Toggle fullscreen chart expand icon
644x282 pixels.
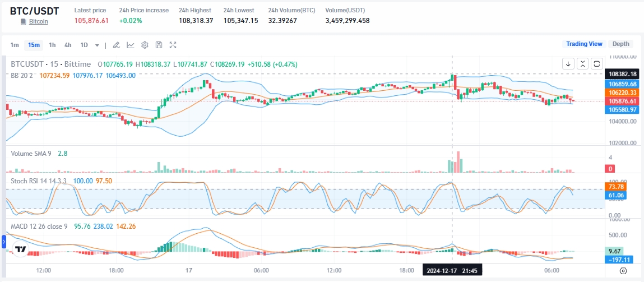pos(173,45)
